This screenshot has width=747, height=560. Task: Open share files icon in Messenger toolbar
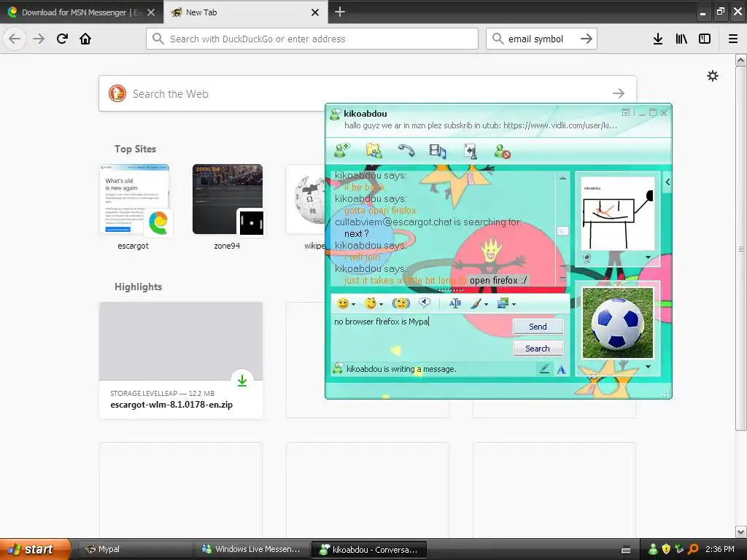click(x=374, y=150)
